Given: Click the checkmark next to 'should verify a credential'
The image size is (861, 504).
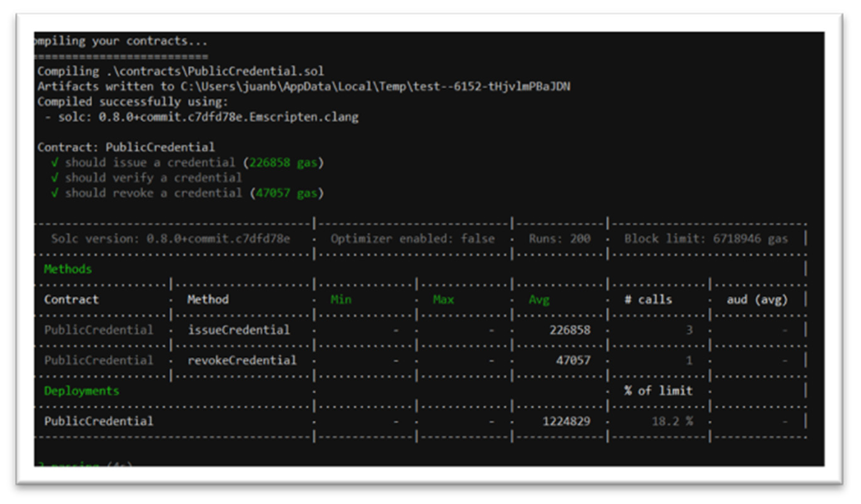Looking at the screenshot, I should [54, 178].
